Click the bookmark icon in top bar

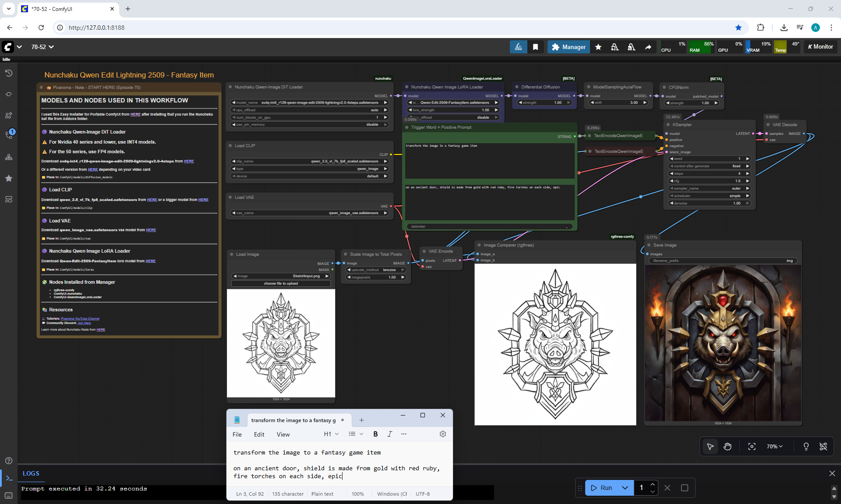coord(535,47)
